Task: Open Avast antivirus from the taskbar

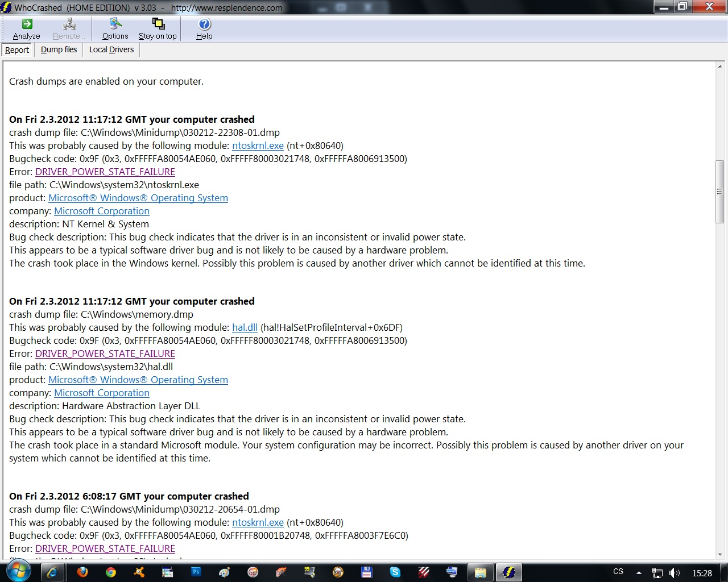Action: click(x=139, y=572)
